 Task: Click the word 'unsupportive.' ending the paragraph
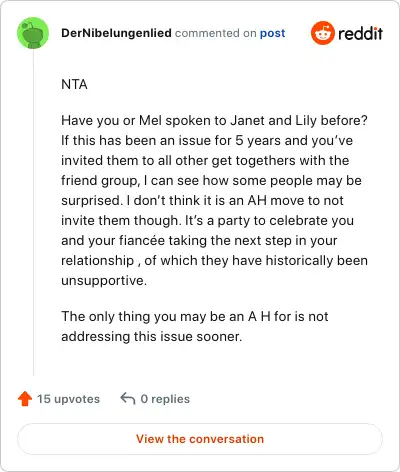click(104, 281)
